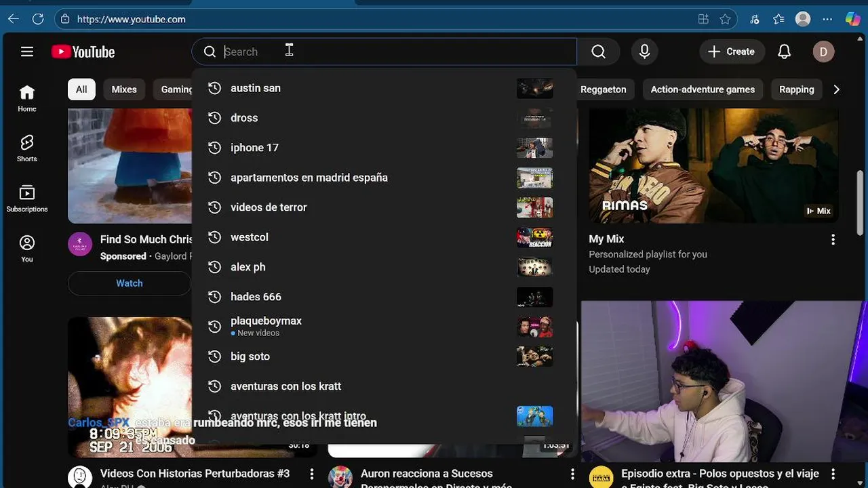The height and width of the screenshot is (488, 868).
Task: Open the My Mix title link
Action: (x=606, y=239)
